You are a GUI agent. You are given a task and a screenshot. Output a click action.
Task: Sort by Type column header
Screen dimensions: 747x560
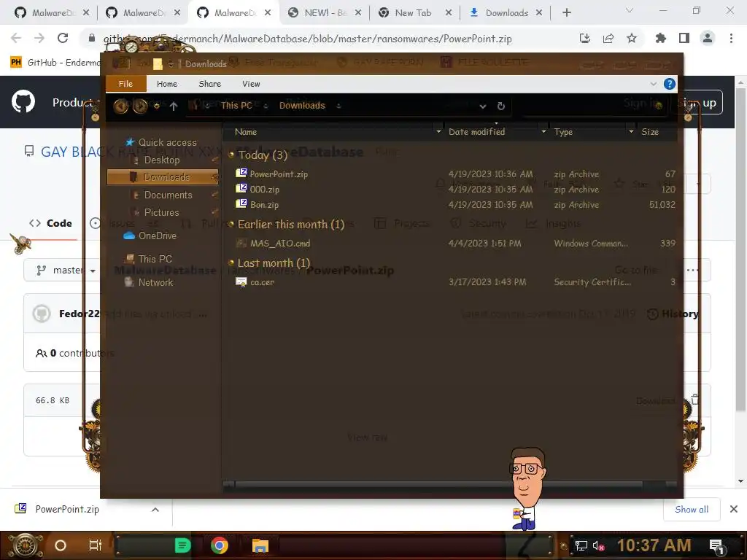point(563,132)
